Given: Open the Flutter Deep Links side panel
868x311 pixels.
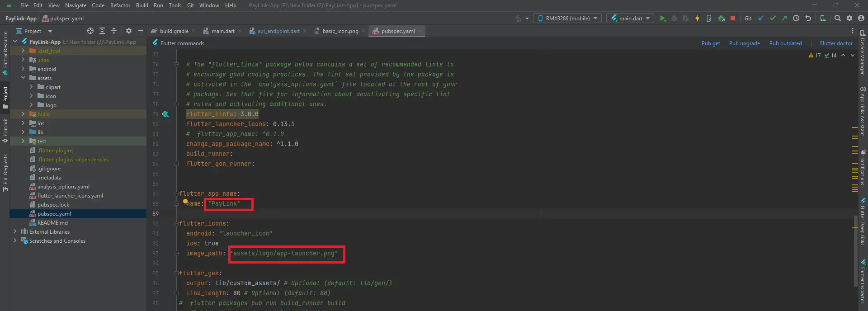Looking at the screenshot, I should click(x=863, y=221).
